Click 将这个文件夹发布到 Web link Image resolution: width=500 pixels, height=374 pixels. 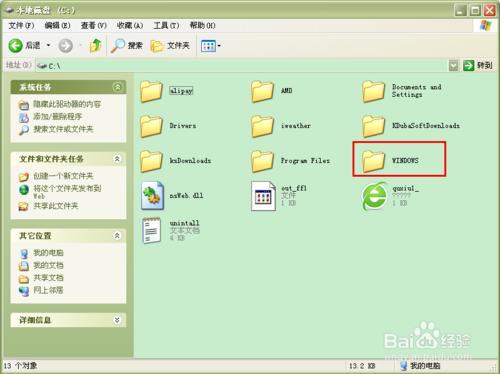coord(67,192)
